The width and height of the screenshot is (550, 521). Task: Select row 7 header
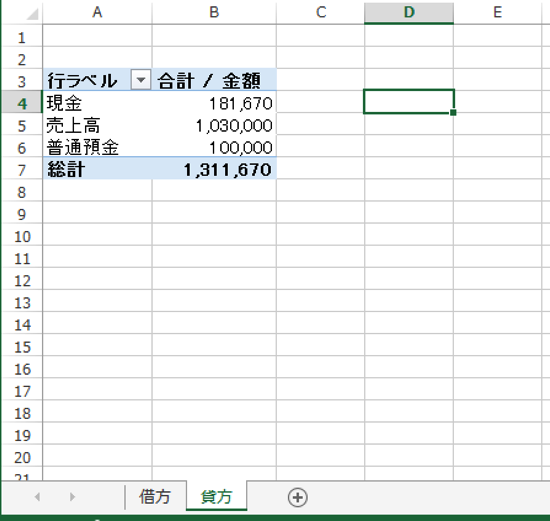click(22, 169)
